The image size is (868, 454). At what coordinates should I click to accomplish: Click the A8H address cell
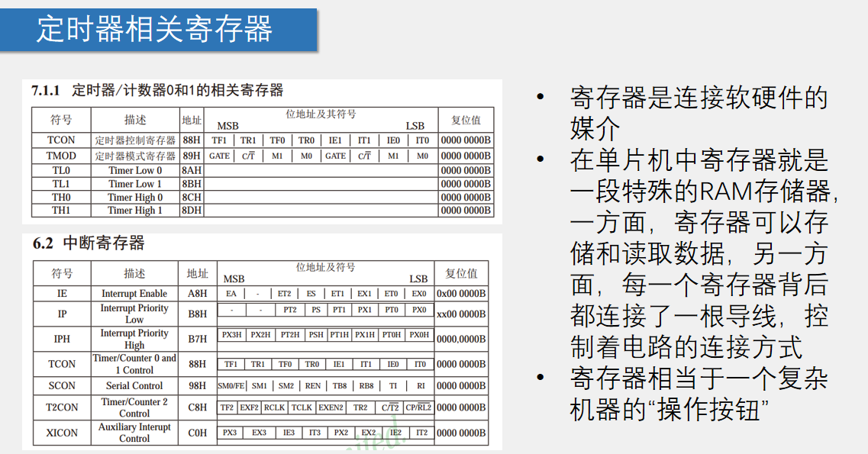(x=198, y=293)
